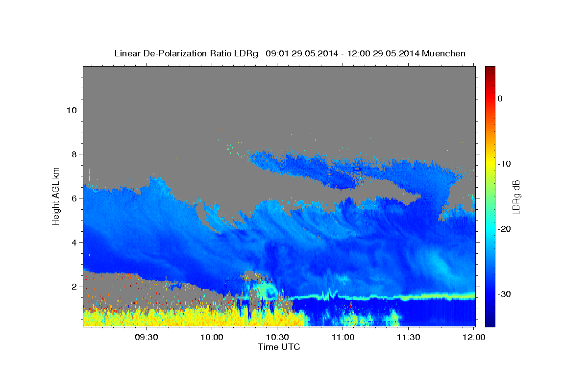The image size is (588, 392).
Task: Click the height tick label 10
Action: [x=71, y=110]
